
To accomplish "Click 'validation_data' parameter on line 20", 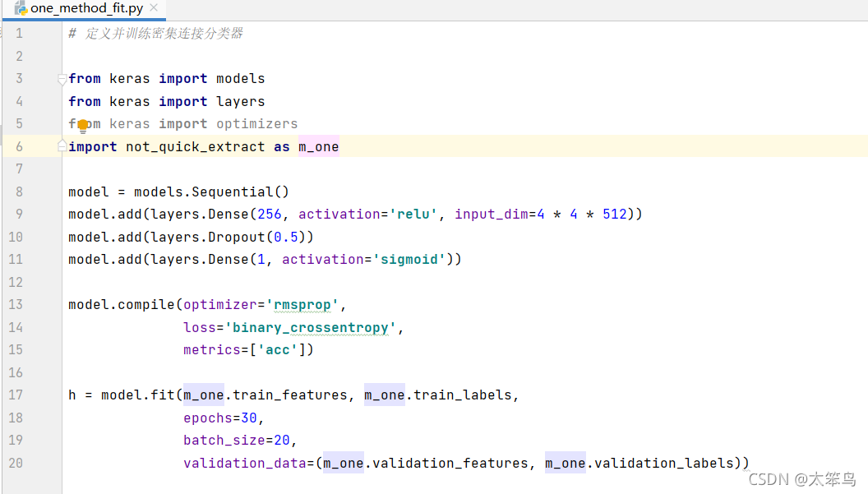I will [x=245, y=464].
